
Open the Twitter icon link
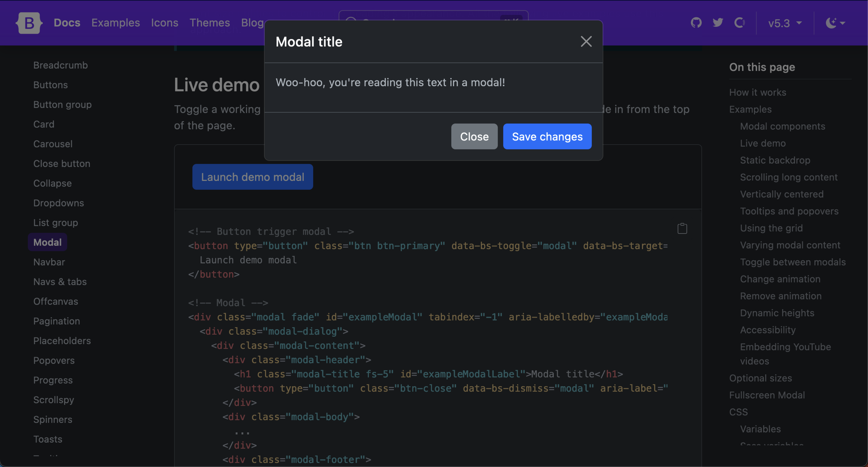(x=718, y=23)
